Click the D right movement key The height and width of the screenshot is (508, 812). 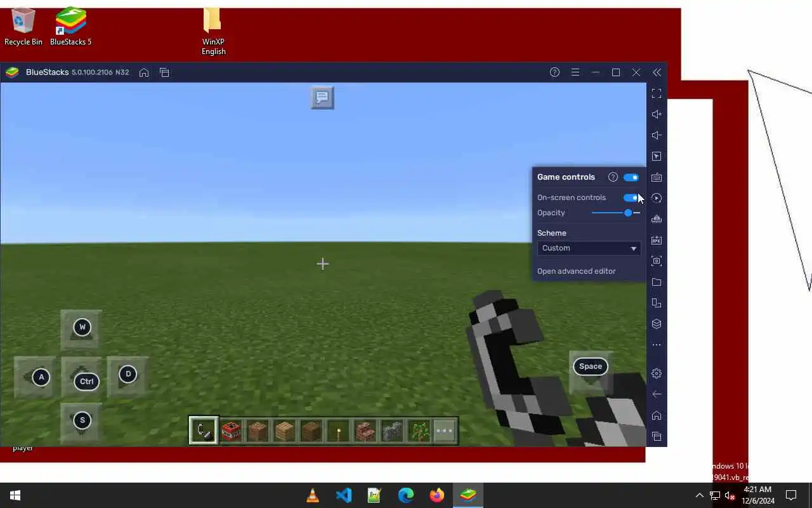128,374
